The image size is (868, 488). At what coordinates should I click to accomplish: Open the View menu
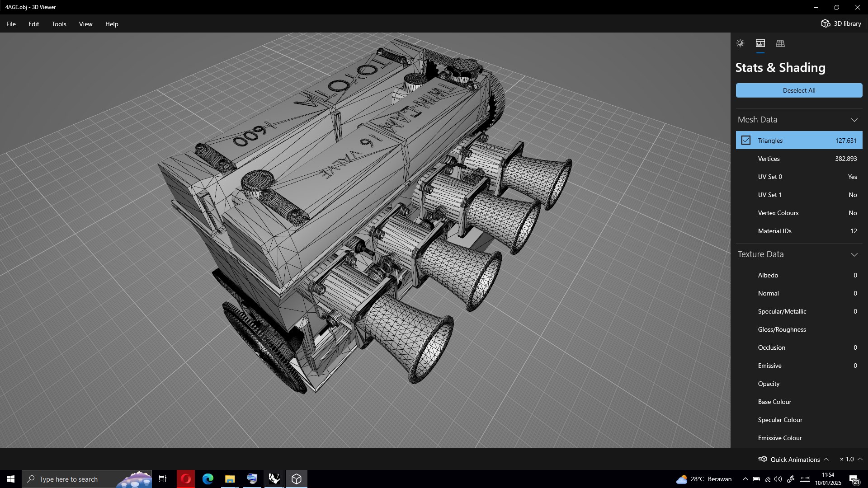point(85,24)
